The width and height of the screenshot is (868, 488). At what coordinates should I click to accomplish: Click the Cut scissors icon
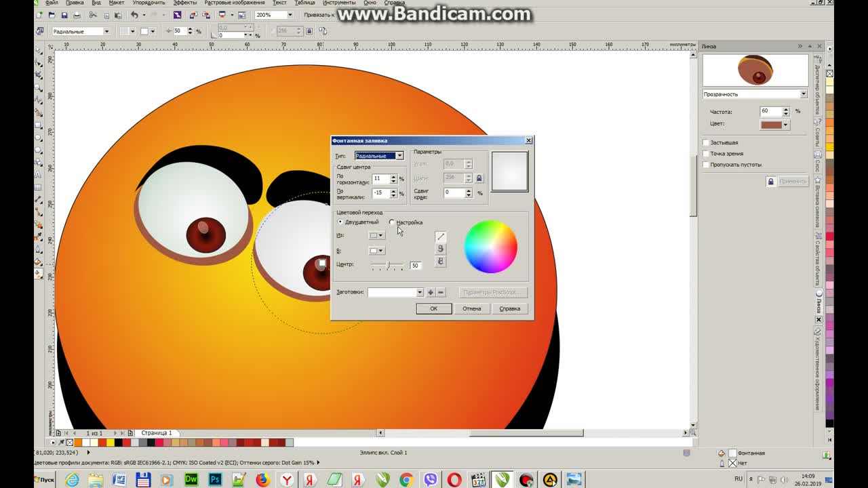click(x=93, y=15)
